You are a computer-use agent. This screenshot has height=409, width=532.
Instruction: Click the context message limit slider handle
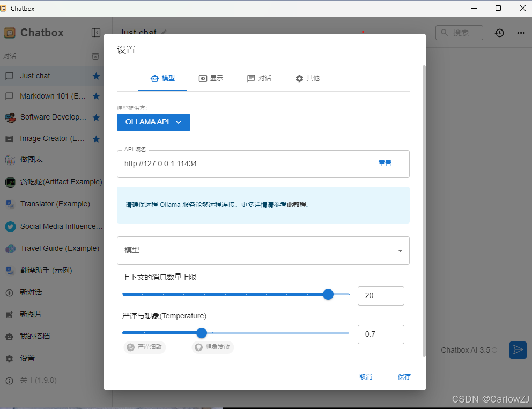tap(328, 294)
